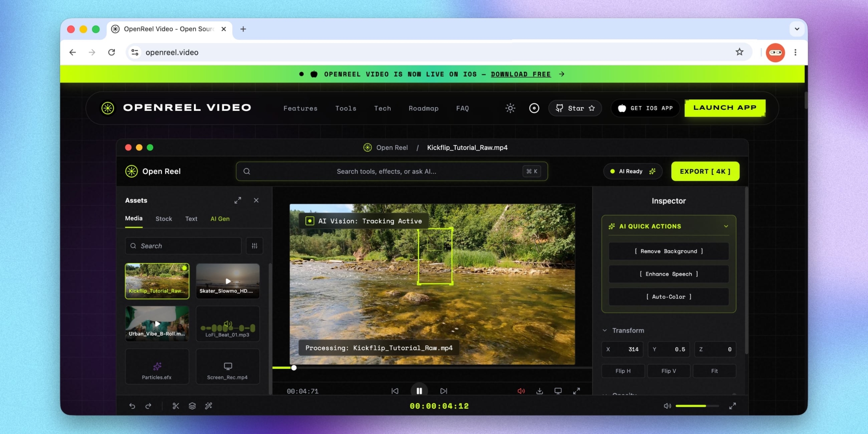Open the Tech nav item
This screenshot has height=434, width=868.
[x=382, y=108]
